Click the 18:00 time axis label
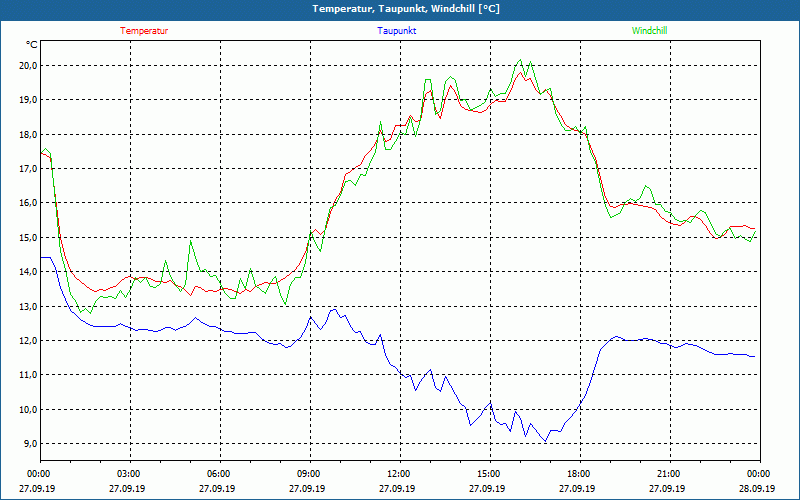Image resolution: width=800 pixels, height=500 pixels. click(580, 474)
